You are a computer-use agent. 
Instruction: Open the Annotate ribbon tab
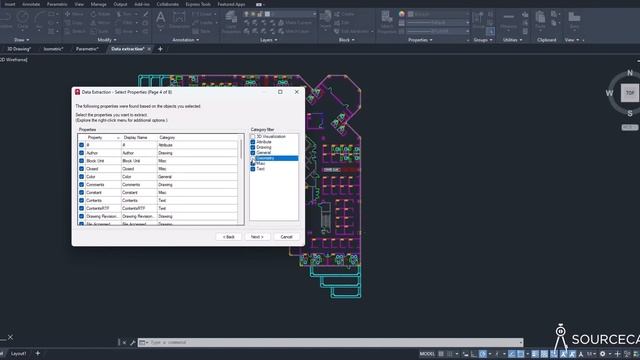31,4
